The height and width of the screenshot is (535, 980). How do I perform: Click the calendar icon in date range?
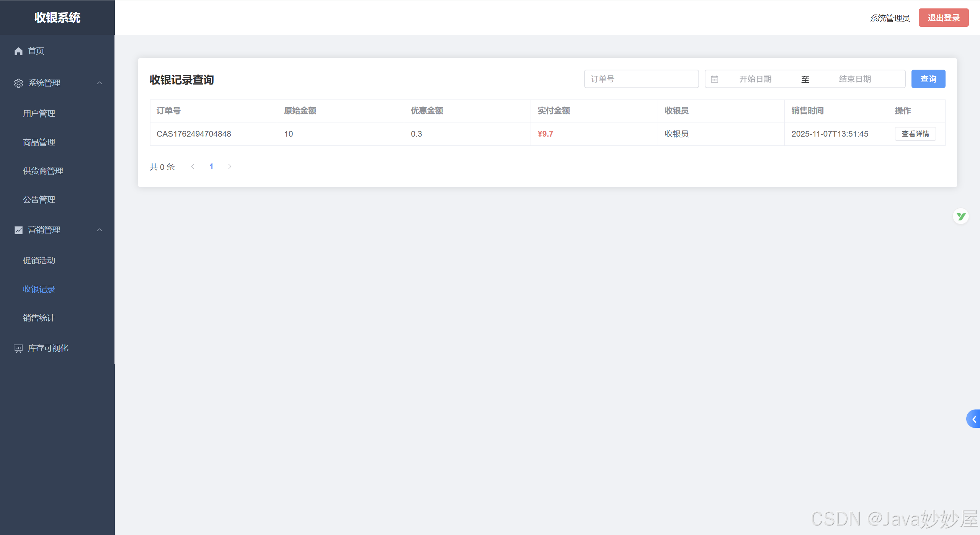[714, 79]
